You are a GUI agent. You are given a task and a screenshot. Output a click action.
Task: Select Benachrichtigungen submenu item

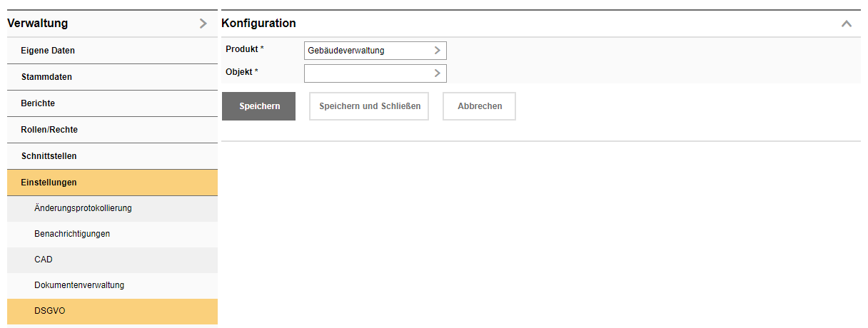pos(72,234)
